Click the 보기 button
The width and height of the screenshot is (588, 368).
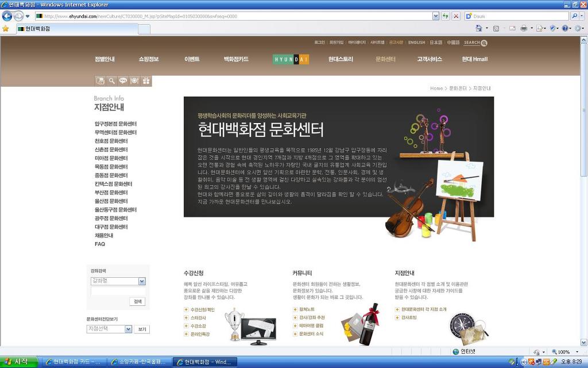pos(142,329)
